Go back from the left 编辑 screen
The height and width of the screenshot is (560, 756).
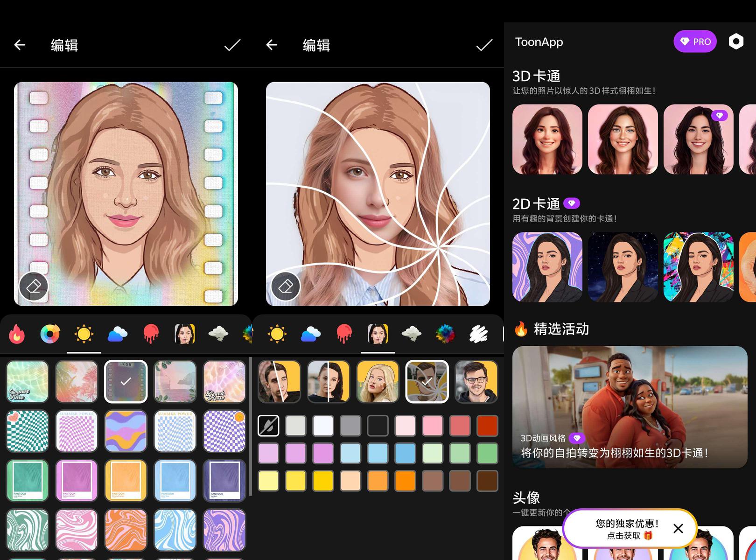tap(20, 45)
